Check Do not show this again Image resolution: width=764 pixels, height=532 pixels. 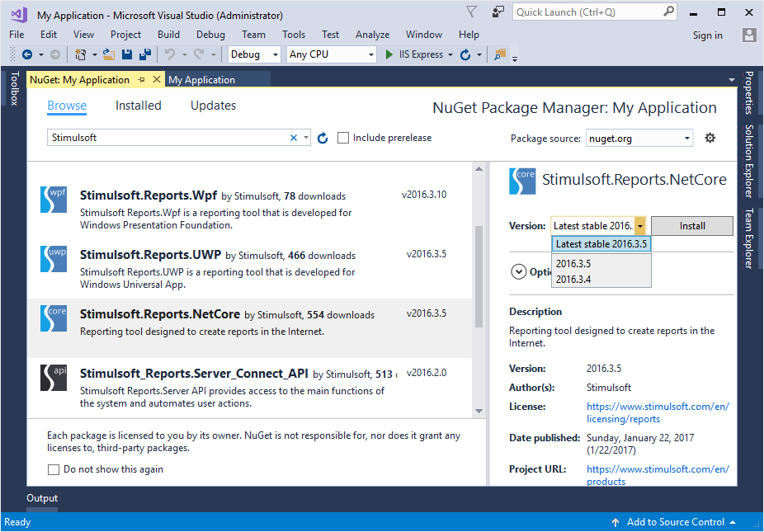[x=54, y=469]
